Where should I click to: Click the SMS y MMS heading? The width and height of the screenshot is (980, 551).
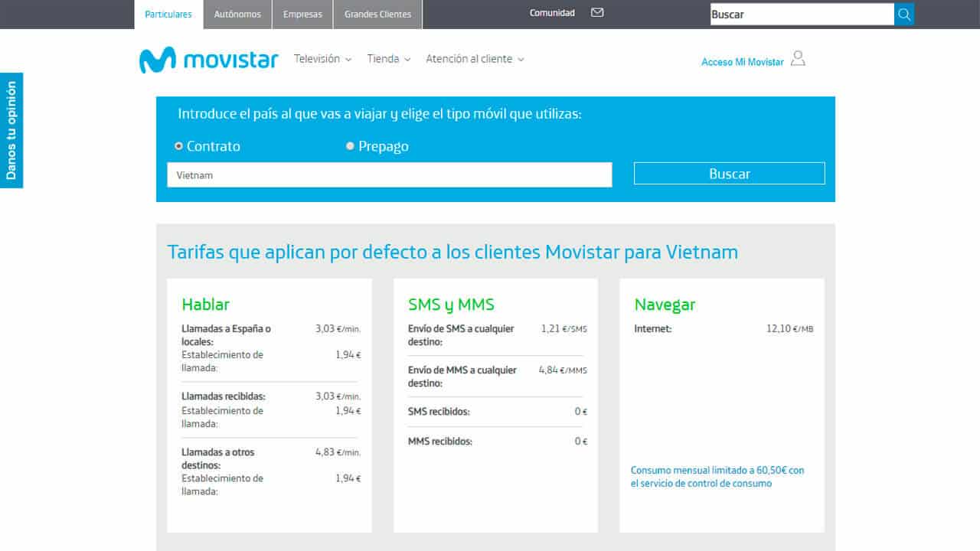(x=451, y=305)
